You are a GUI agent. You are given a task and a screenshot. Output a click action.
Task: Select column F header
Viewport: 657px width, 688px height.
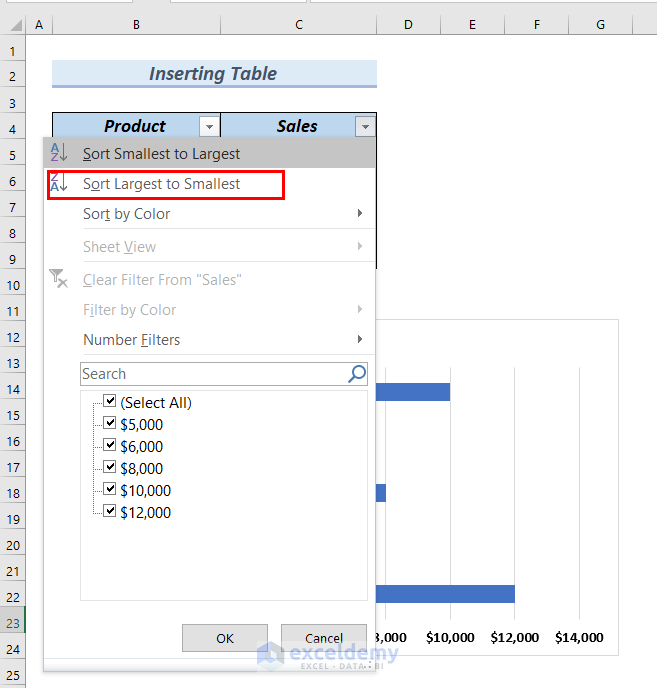coord(536,25)
